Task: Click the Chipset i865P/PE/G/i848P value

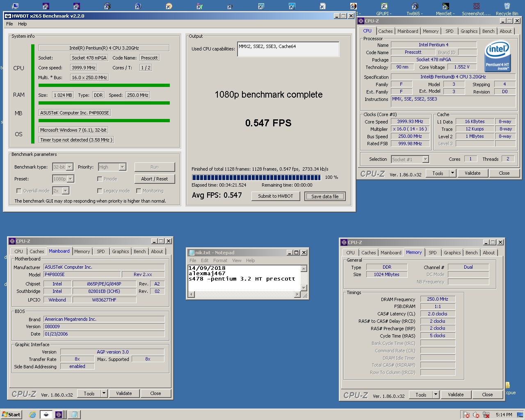Action: click(x=104, y=284)
